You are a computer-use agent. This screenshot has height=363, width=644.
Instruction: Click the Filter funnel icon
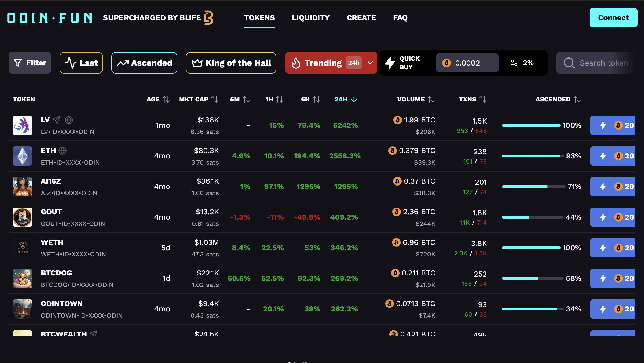pyautogui.click(x=18, y=63)
